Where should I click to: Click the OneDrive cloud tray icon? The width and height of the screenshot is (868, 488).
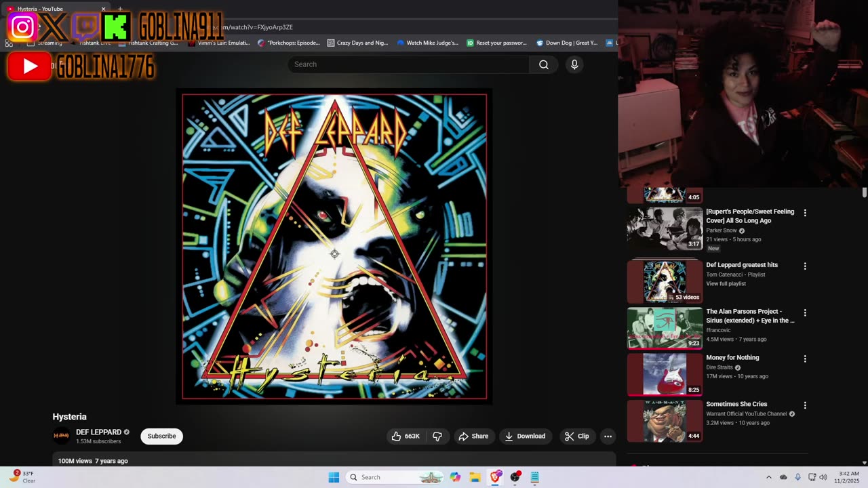[783, 477]
